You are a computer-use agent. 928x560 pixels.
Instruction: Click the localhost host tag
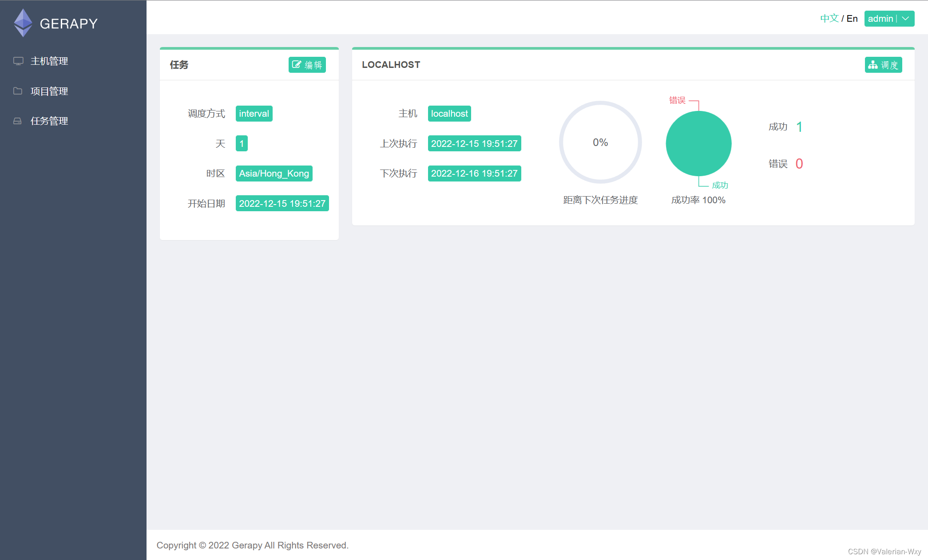tap(449, 114)
